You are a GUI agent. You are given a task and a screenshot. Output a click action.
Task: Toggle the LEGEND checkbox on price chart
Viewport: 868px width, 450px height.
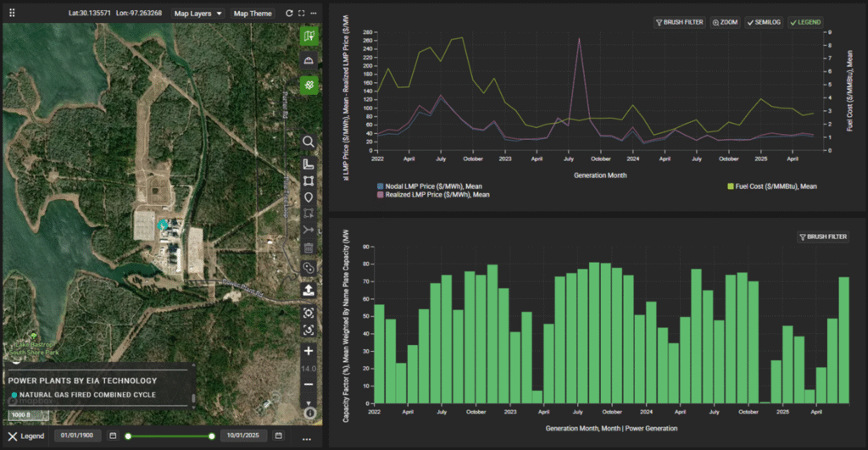pos(804,22)
